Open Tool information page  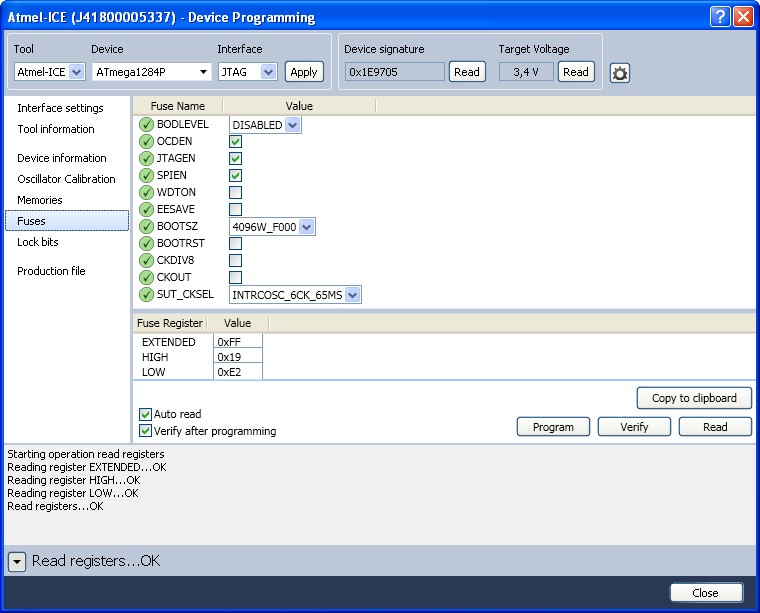56,129
